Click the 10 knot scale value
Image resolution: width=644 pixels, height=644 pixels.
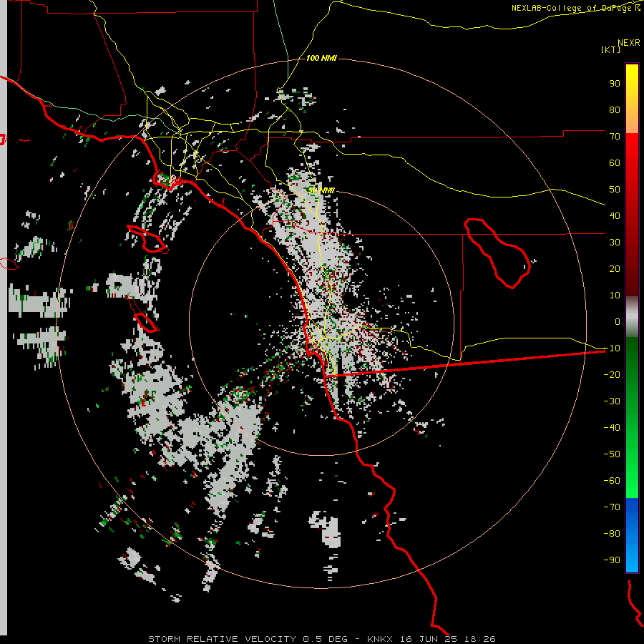coord(615,296)
